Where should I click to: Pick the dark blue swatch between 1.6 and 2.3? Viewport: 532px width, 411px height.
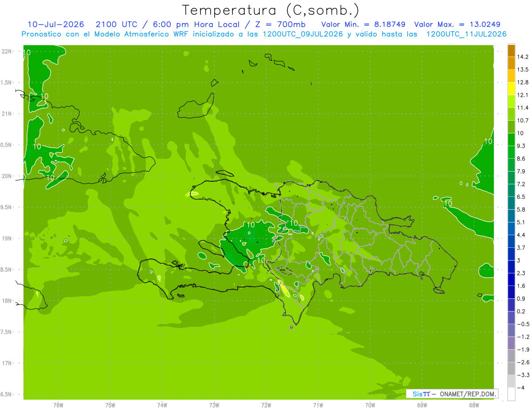pyautogui.click(x=511, y=279)
